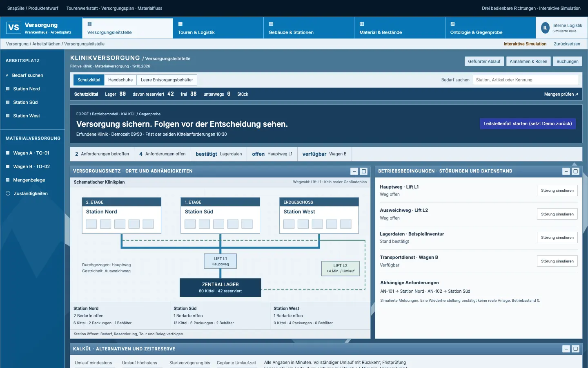Click the search icon beside Bedarf suchen in sidebar
The width and height of the screenshot is (588, 368).
pyautogui.click(x=7, y=75)
